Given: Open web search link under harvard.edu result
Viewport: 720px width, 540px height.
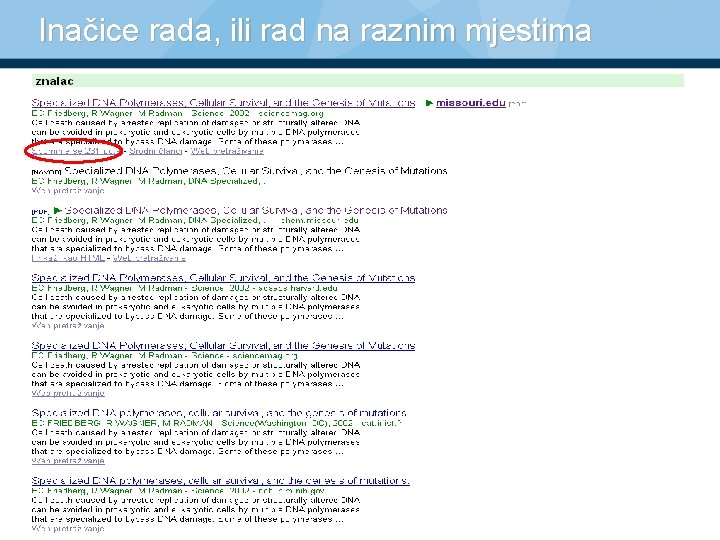Looking at the screenshot, I should click(68, 326).
